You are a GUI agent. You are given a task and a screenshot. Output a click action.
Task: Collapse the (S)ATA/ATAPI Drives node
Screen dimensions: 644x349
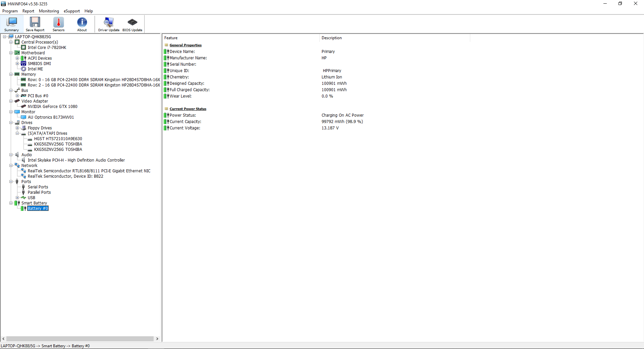tap(17, 133)
